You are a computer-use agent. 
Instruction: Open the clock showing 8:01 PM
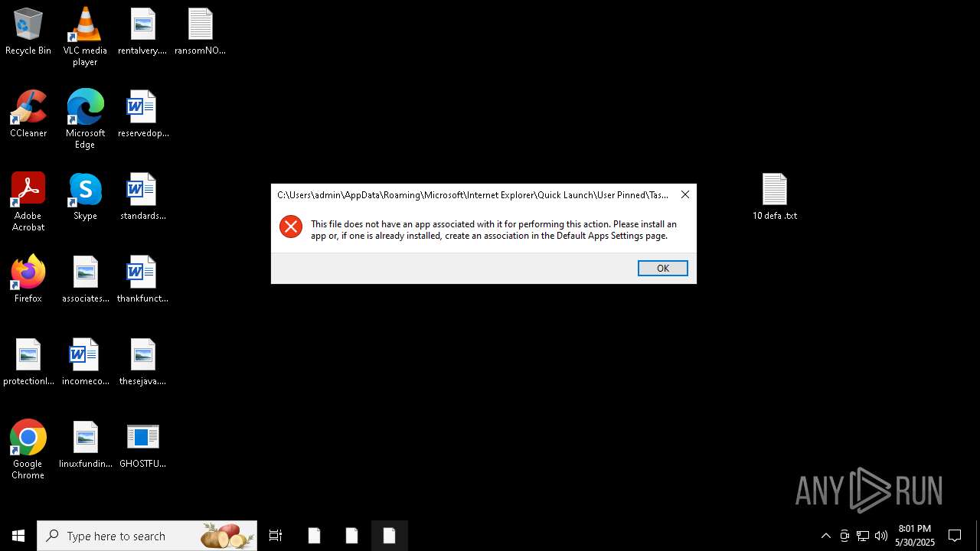point(915,536)
